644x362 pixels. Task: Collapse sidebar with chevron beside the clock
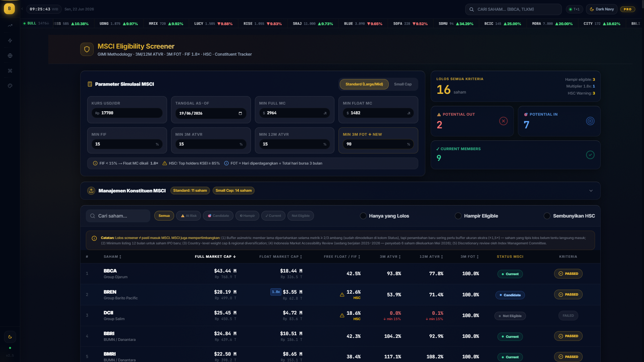(x=22, y=9)
